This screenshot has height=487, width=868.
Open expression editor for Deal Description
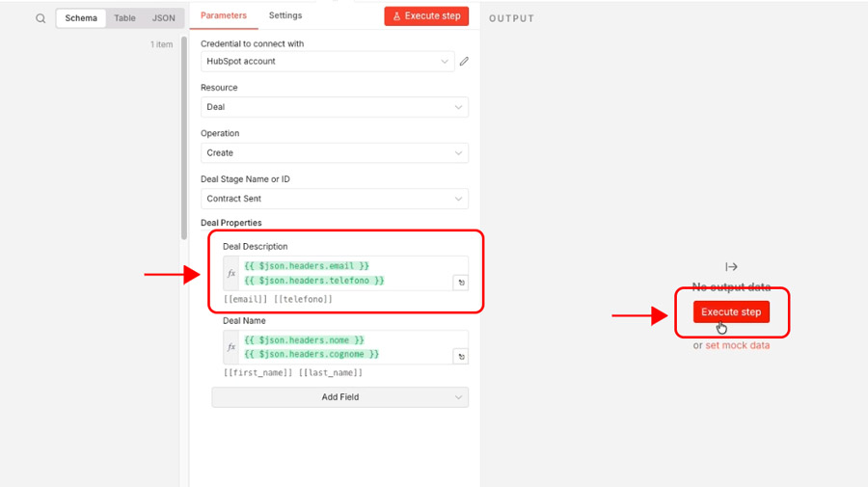click(461, 283)
